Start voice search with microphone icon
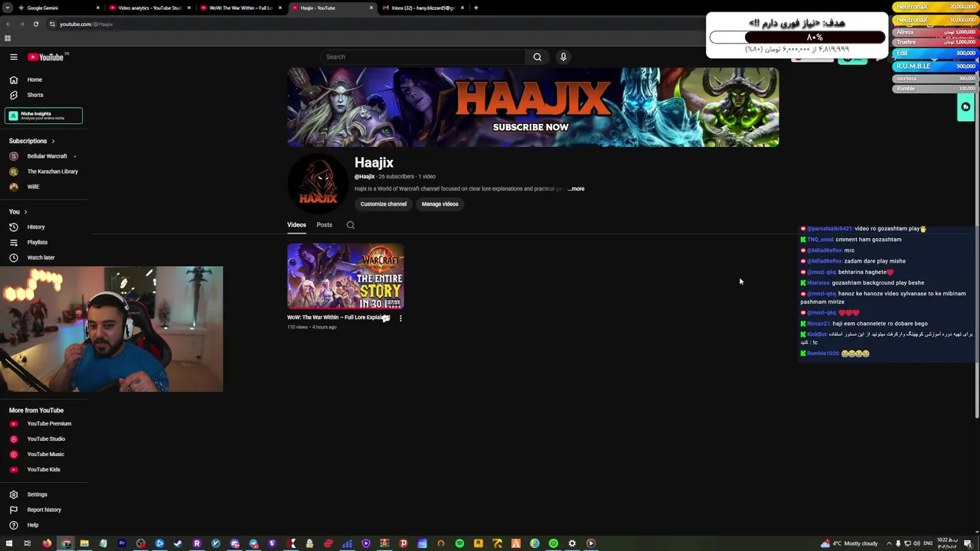 563,57
